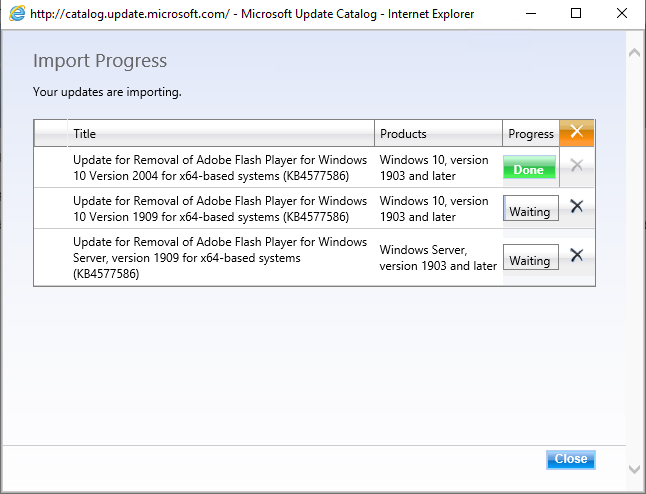The image size is (646, 494).
Task: Select the Windows 10 Version 1909 update title
Action: pos(220,209)
